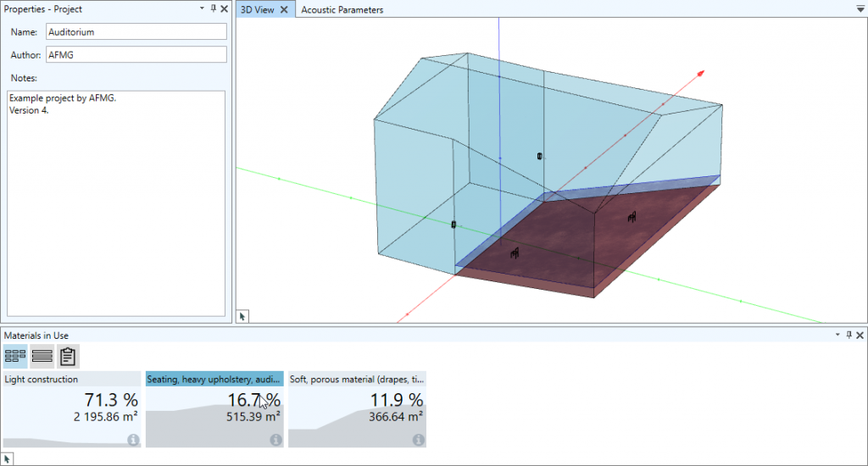Viewport: 868px width, 466px height.
Task: Close the 3D View tab
Action: (285, 10)
